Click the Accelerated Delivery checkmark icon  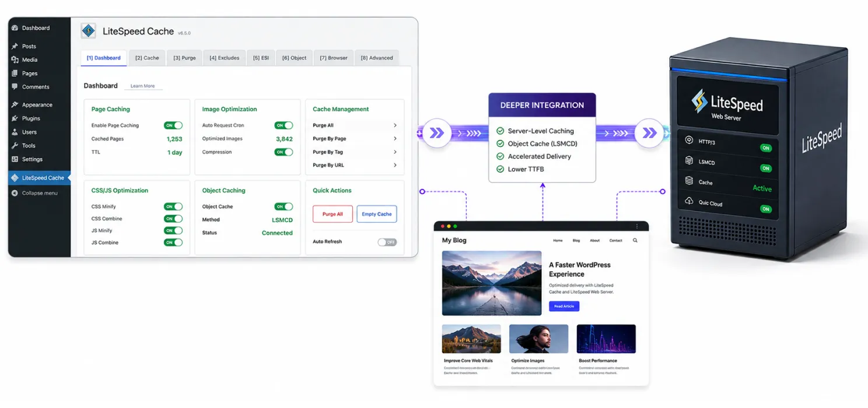pyautogui.click(x=500, y=156)
